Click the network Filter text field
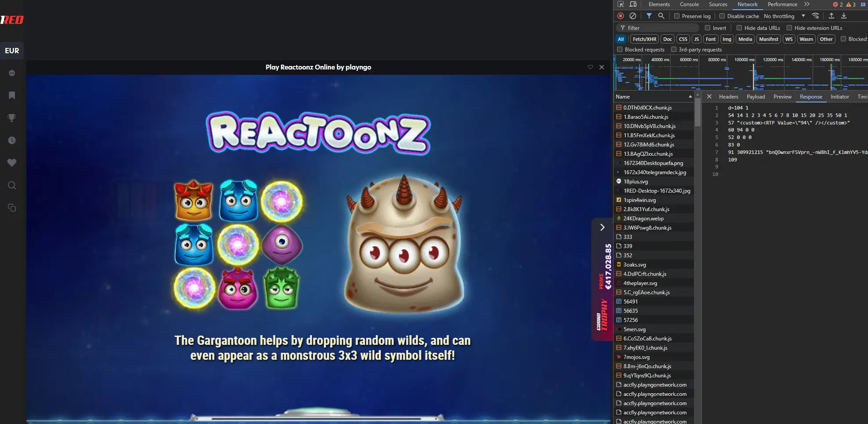868x424 pixels. (658, 28)
